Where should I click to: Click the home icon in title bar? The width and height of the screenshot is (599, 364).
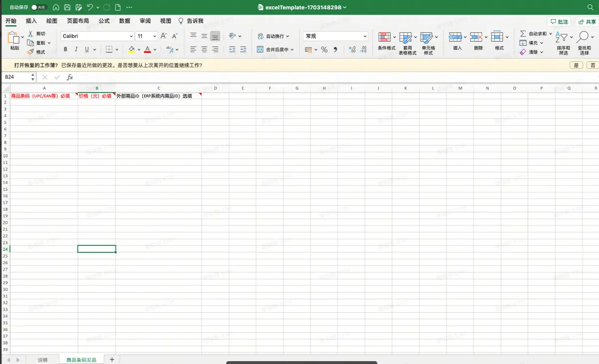pyautogui.click(x=56, y=7)
